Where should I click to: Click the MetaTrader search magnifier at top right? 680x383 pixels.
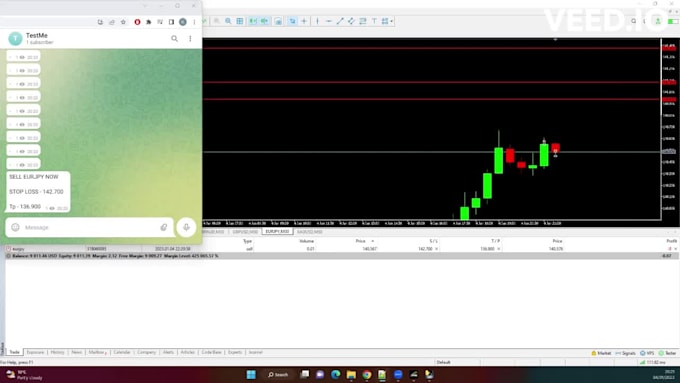(x=634, y=21)
